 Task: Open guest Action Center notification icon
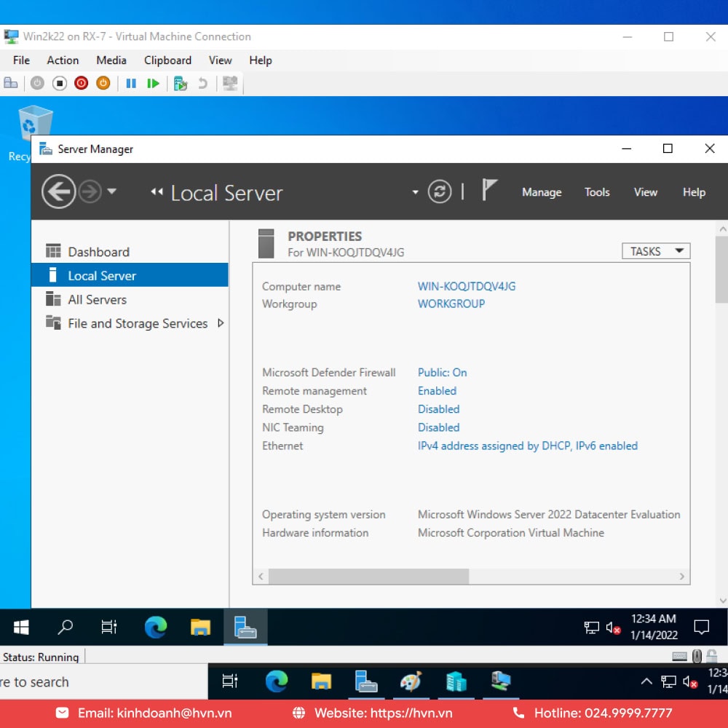pos(701,628)
